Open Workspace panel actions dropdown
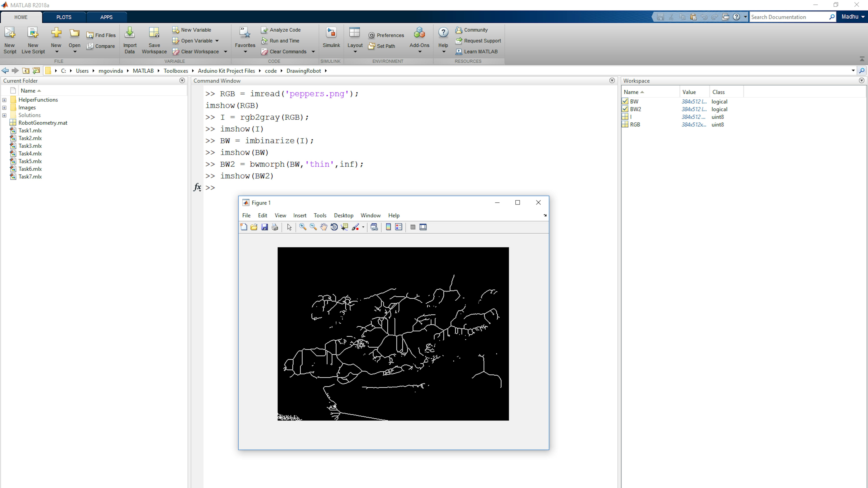 [x=862, y=81]
